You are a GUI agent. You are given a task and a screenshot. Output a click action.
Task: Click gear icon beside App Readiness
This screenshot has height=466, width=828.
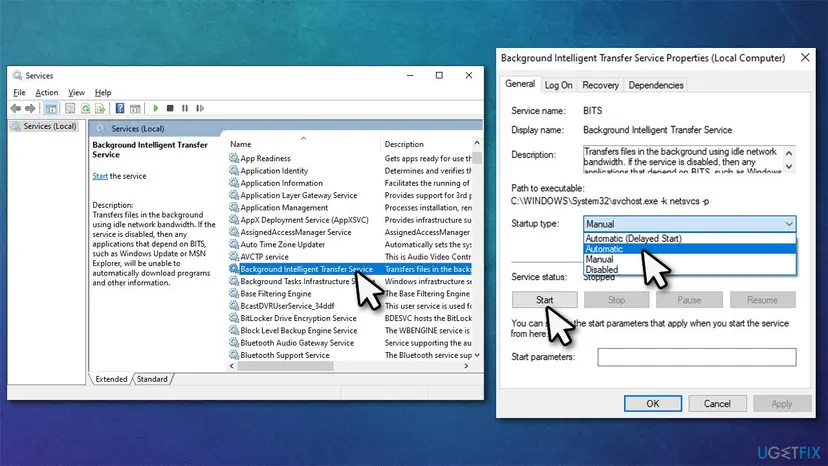[x=234, y=158]
